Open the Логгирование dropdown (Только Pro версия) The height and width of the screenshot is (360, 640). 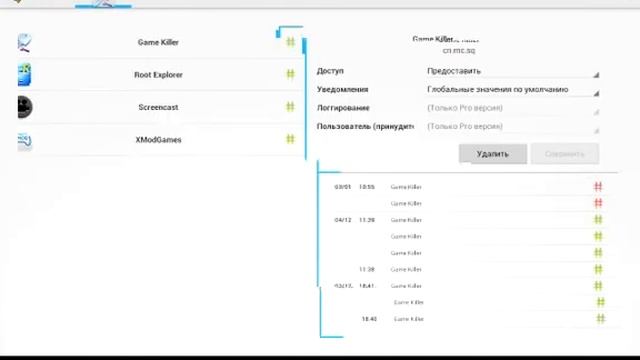pos(513,108)
